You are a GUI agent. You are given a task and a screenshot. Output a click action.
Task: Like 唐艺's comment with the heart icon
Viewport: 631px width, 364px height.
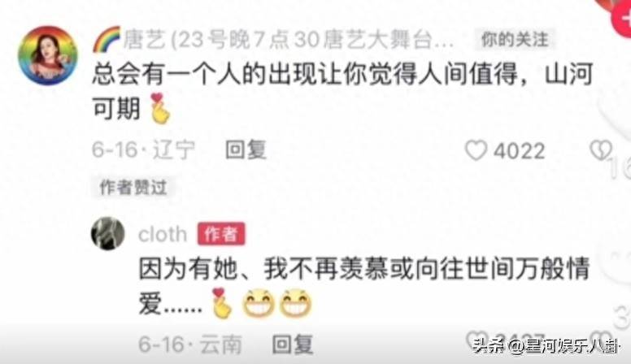tap(476, 150)
